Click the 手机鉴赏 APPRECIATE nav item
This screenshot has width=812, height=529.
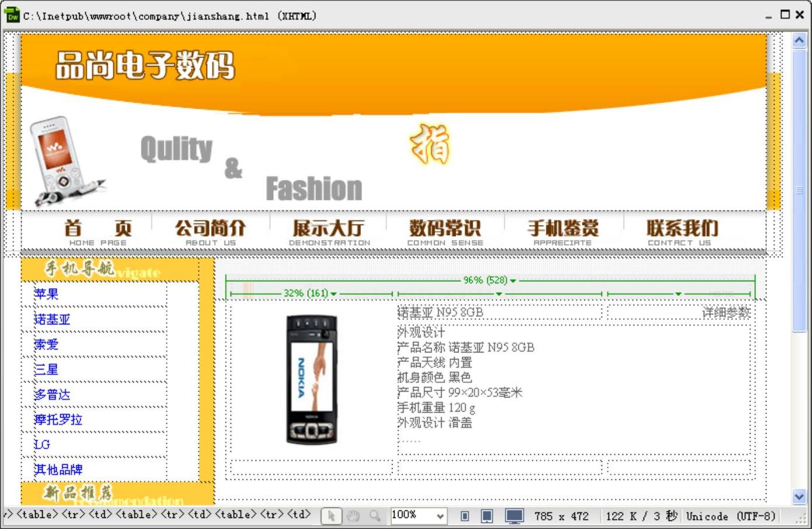[x=563, y=231]
